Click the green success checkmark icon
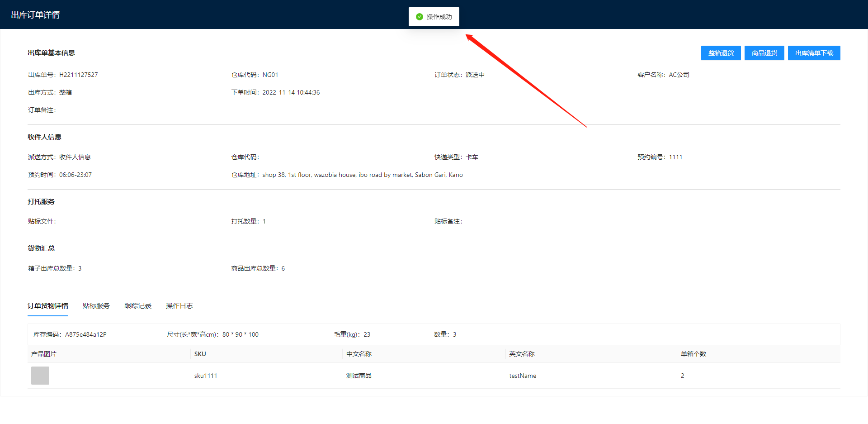 pos(420,17)
